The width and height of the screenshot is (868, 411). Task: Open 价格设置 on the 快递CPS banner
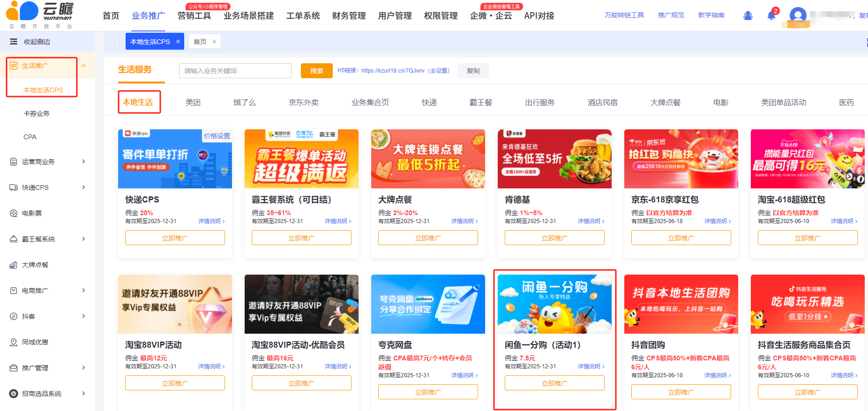point(217,136)
